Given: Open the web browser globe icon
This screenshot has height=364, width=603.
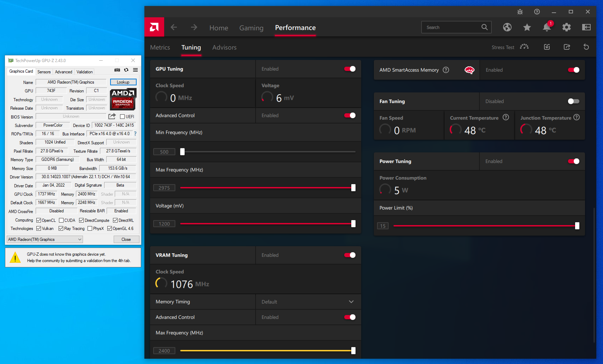Looking at the screenshot, I should coord(507,27).
